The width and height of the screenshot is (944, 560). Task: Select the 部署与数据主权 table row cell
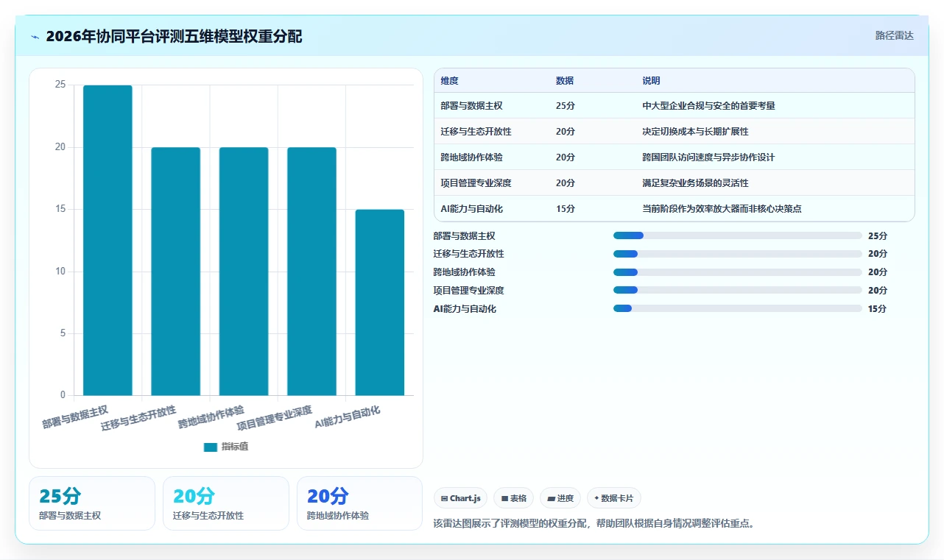tap(471, 106)
